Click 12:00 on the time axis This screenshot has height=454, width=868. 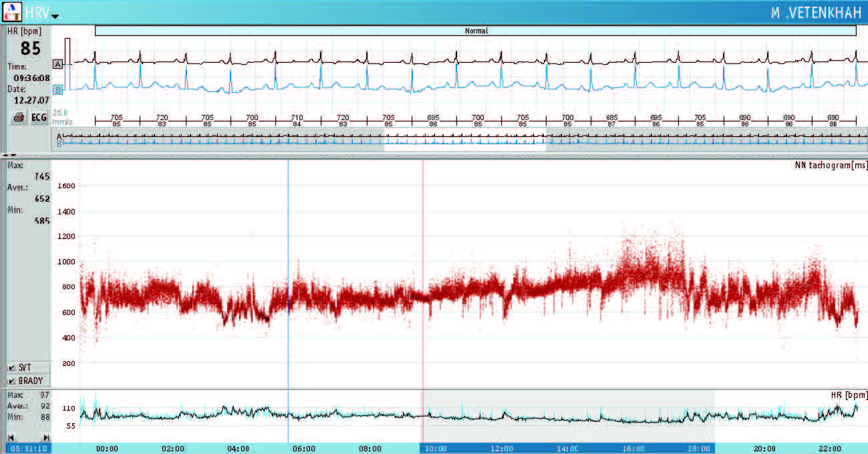[x=501, y=449]
